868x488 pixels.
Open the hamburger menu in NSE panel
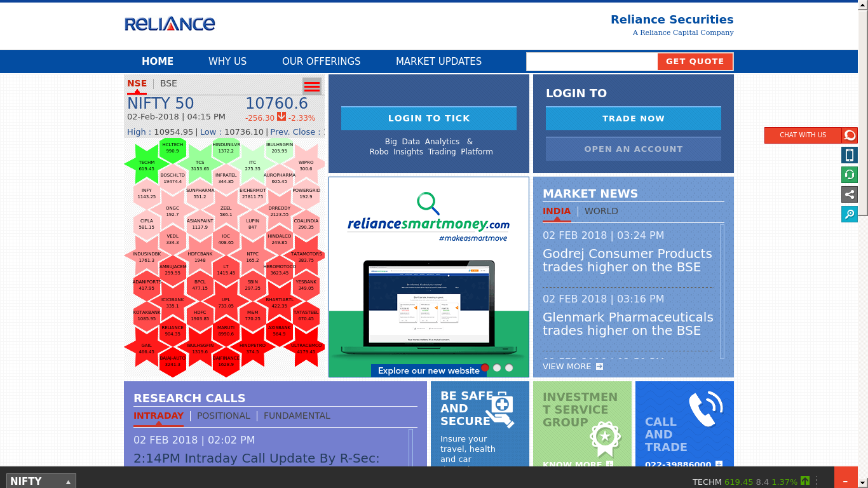coord(311,86)
